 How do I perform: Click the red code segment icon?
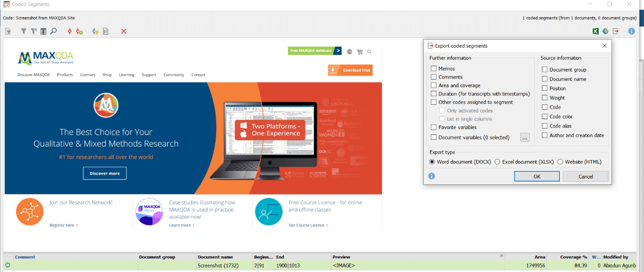(69, 32)
